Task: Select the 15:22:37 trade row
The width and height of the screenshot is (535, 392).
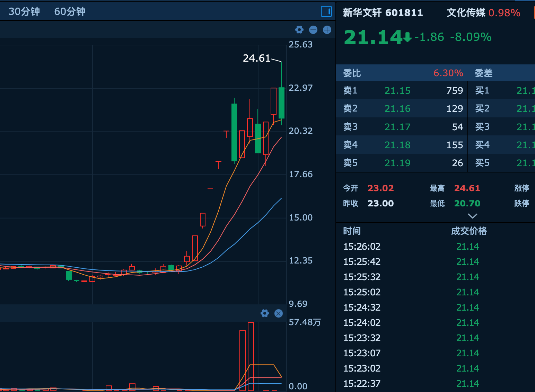Action: 436,384
